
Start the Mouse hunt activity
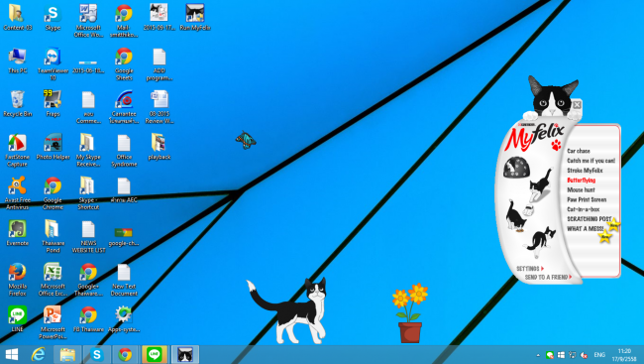581,190
